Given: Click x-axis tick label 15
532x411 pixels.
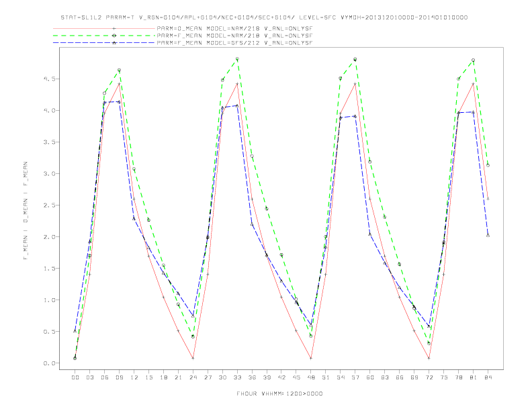Looking at the screenshot, I should pos(148,377).
